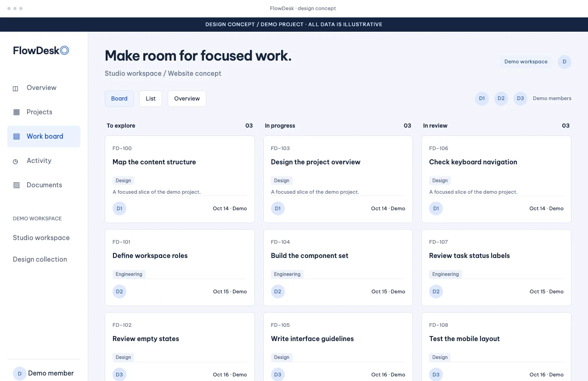Click the Design tag on FD-106 card
Viewport: 588px width, 381px height.
[440, 181]
